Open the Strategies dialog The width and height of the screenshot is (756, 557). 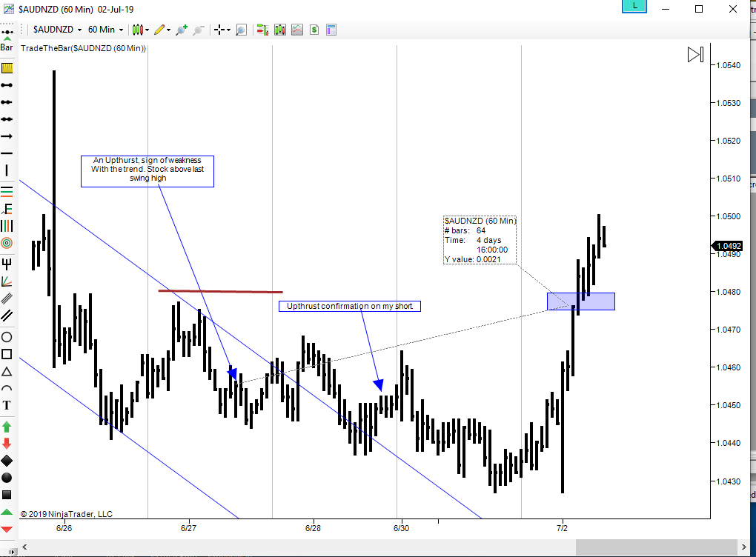[314, 30]
